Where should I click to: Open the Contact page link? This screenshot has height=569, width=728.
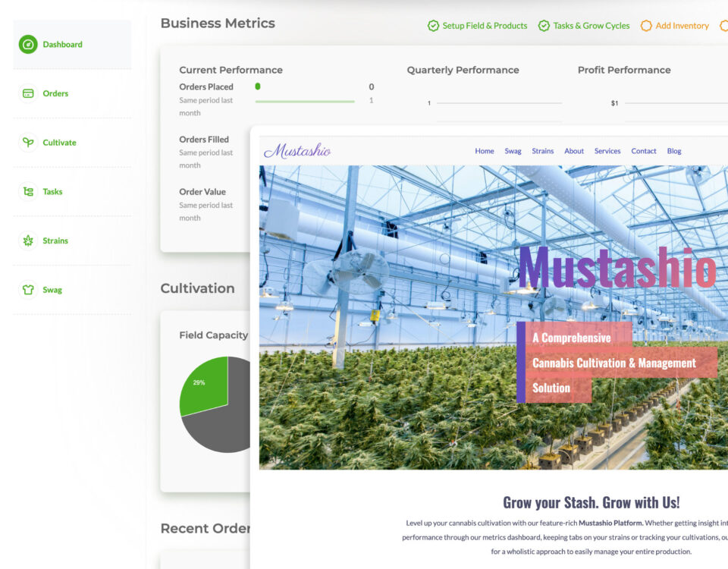(643, 151)
